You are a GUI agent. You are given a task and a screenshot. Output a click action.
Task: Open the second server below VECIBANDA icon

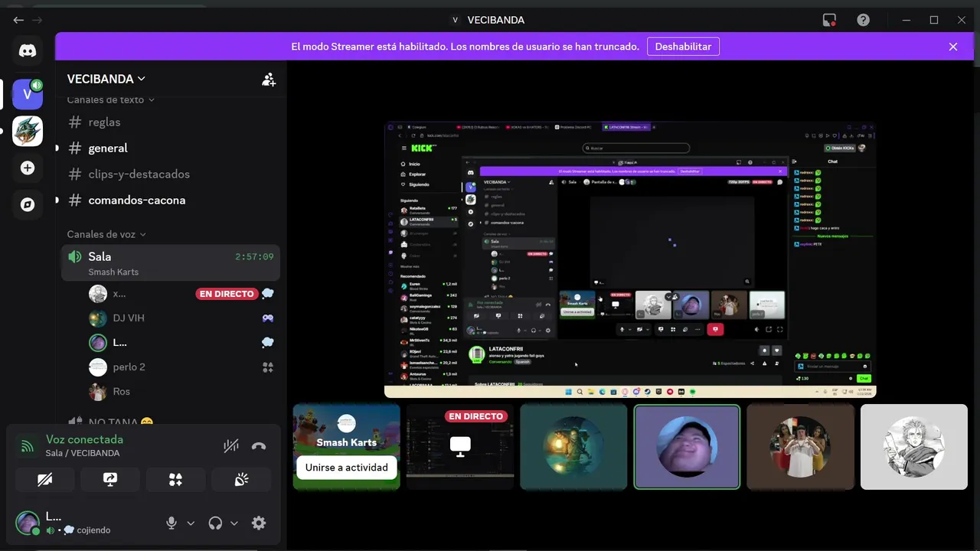pos(28,131)
